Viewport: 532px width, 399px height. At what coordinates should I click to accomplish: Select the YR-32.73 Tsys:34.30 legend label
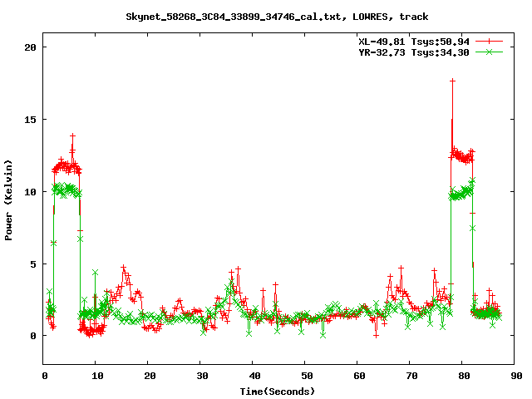pos(414,52)
